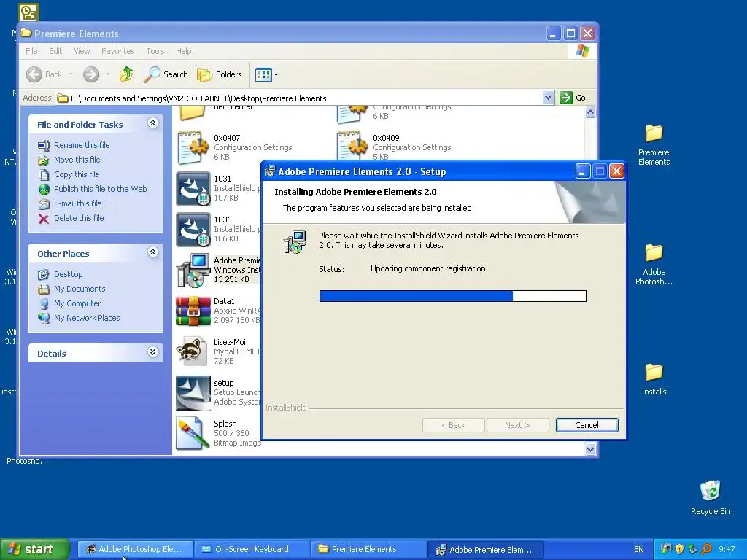The width and height of the screenshot is (747, 560).
Task: Select the Lisez-Moi HTML document icon
Action: 192,351
